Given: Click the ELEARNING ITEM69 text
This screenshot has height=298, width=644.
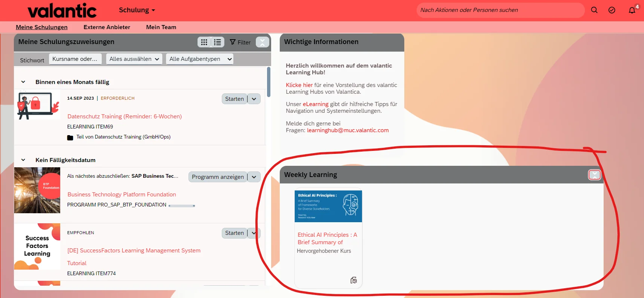Looking at the screenshot, I should [90, 127].
